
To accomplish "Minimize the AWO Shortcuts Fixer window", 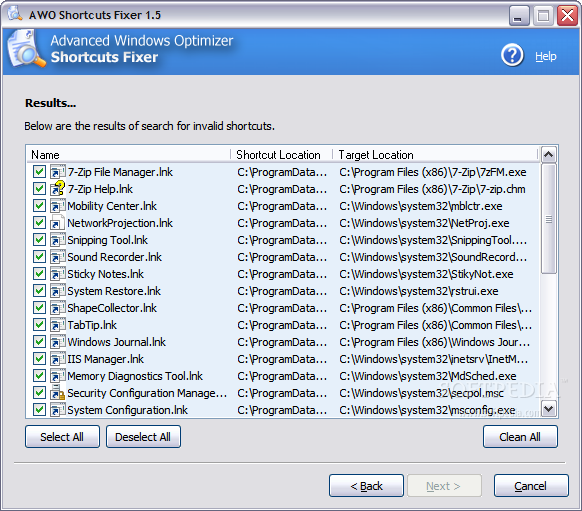I will 518,16.
